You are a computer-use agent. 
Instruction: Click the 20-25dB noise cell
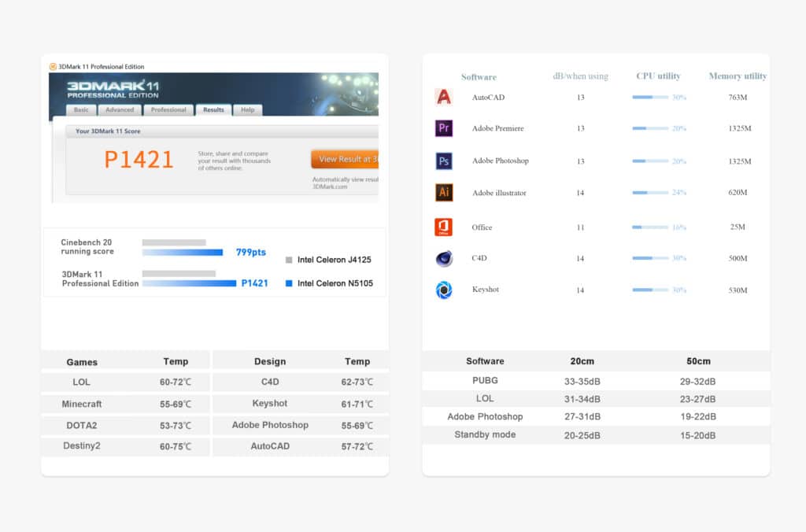tap(582, 435)
